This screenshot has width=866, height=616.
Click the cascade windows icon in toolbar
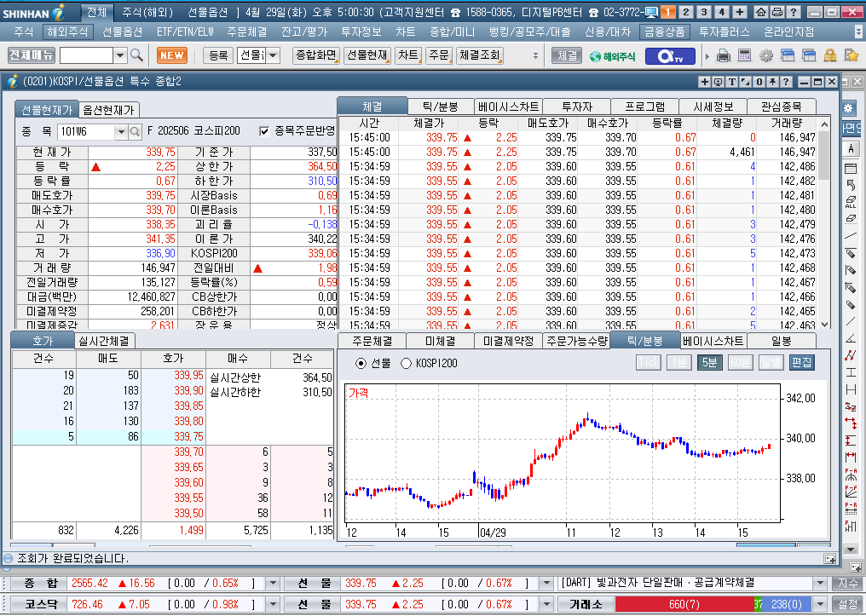click(787, 55)
